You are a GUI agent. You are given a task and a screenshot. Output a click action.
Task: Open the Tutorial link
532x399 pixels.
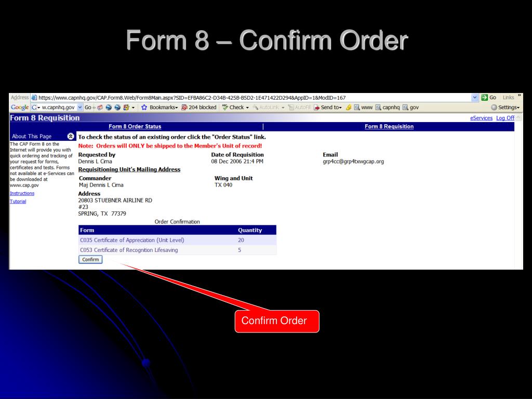tap(18, 202)
